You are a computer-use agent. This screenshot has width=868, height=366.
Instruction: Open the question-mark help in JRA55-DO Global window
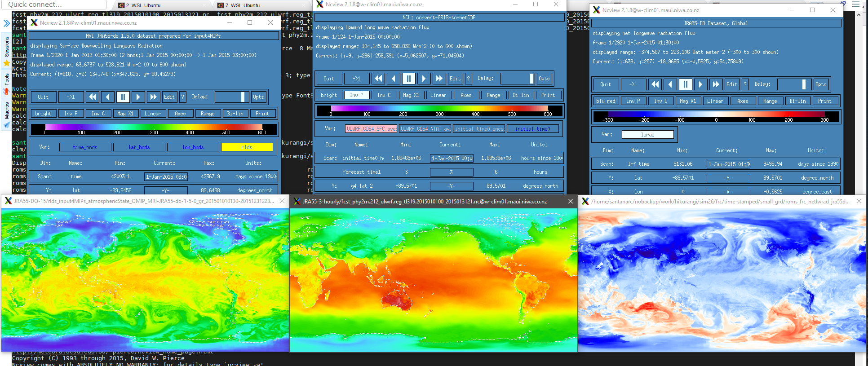(x=745, y=84)
